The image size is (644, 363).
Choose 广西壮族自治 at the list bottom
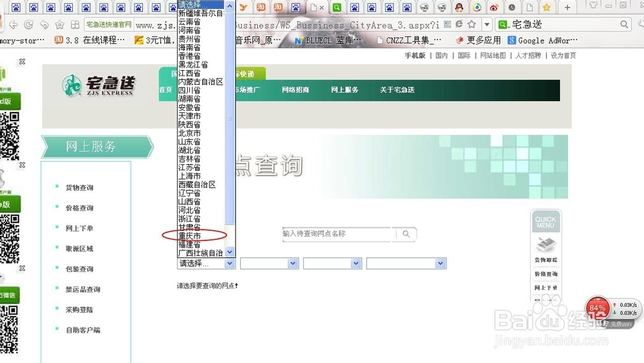[201, 253]
